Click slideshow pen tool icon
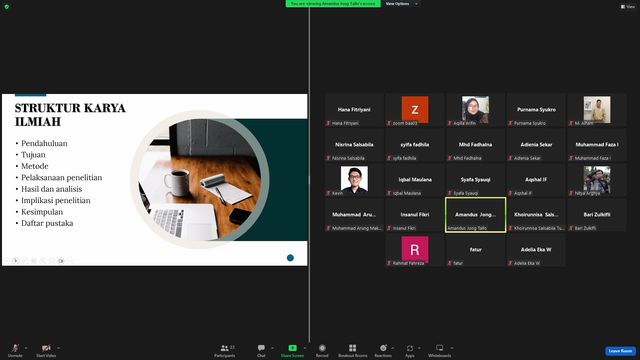This screenshot has height=360, width=640. pos(24,260)
